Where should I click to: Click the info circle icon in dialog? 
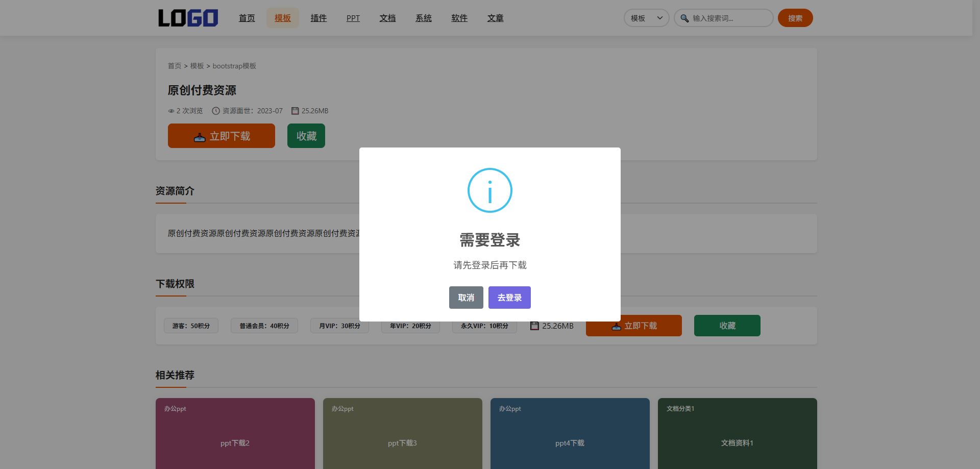(x=490, y=190)
